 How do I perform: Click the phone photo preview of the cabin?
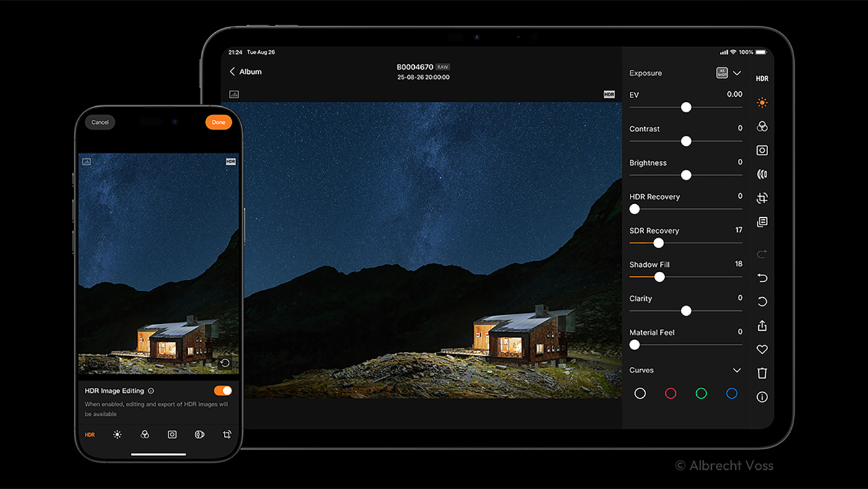(x=159, y=264)
